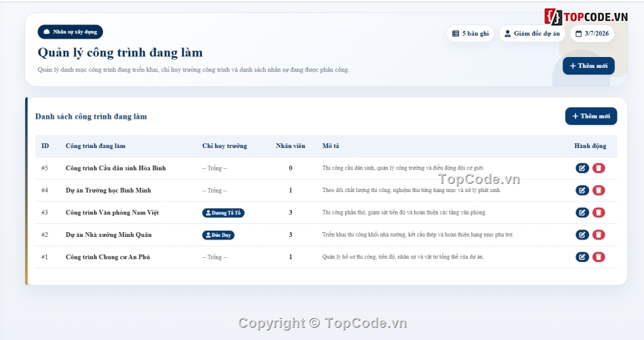The height and width of the screenshot is (340, 644).
Task: Click the Giám đốc dự án role chip
Action: [532, 34]
